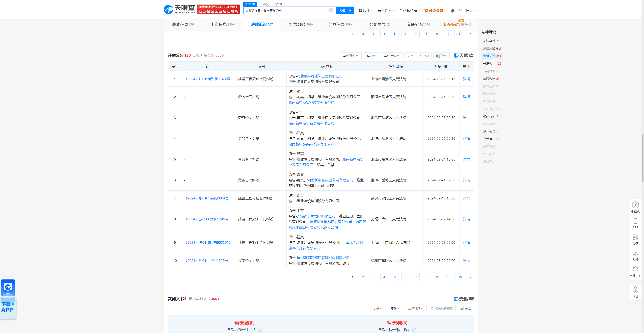Open 详情 for case 沪0118民初17372号
644x333 pixels.
pos(466,79)
